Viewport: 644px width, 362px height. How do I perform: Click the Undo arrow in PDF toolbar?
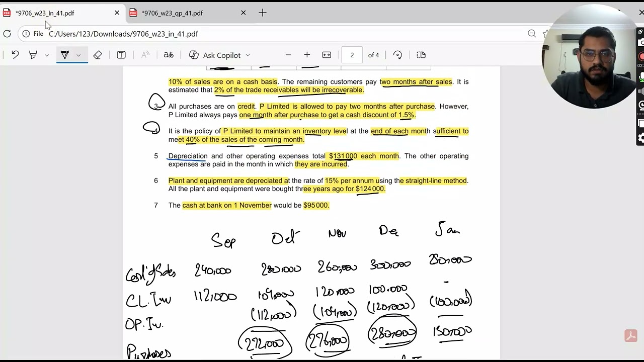(x=15, y=55)
